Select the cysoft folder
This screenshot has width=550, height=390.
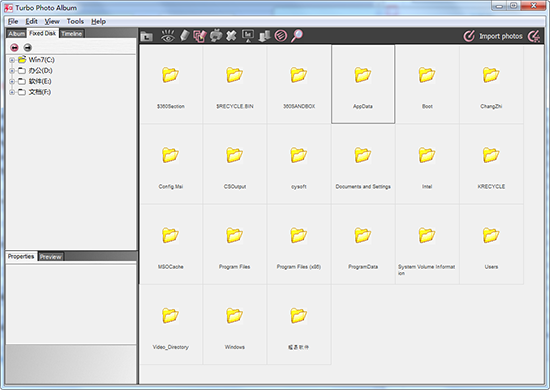tap(299, 164)
